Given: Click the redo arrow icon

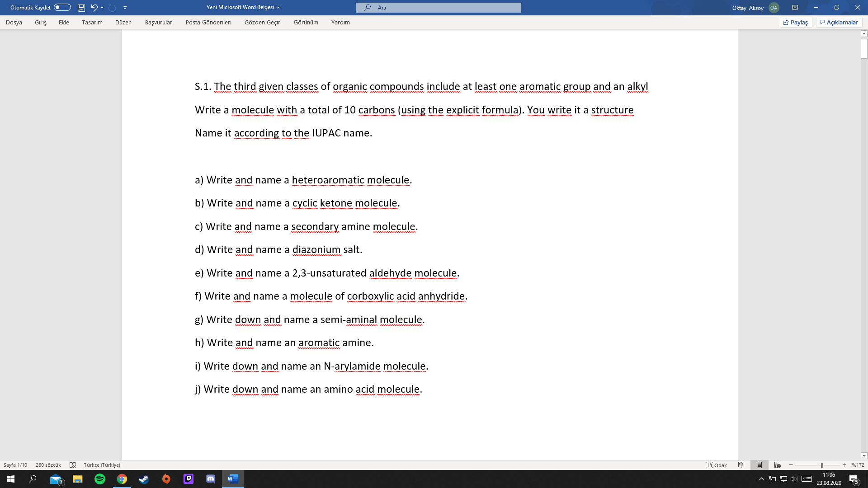Looking at the screenshot, I should [x=112, y=8].
